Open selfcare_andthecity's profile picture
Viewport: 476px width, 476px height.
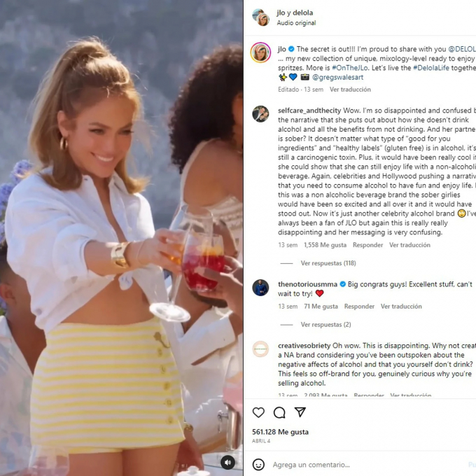click(260, 114)
